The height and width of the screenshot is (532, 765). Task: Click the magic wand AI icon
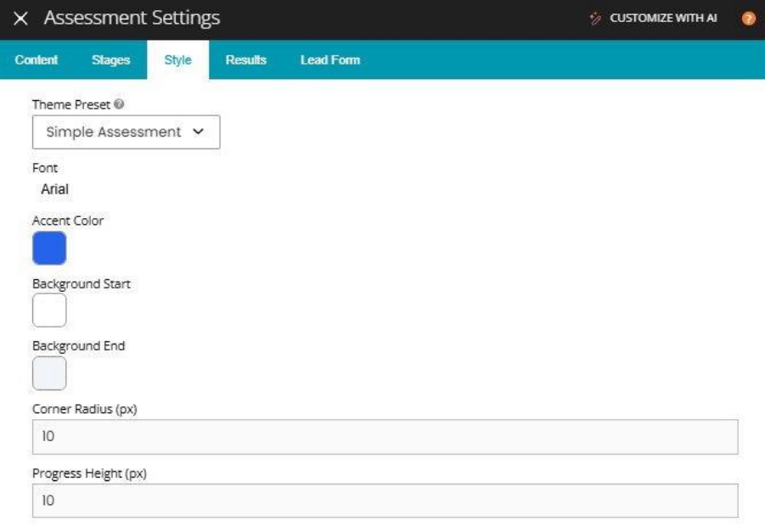click(595, 18)
